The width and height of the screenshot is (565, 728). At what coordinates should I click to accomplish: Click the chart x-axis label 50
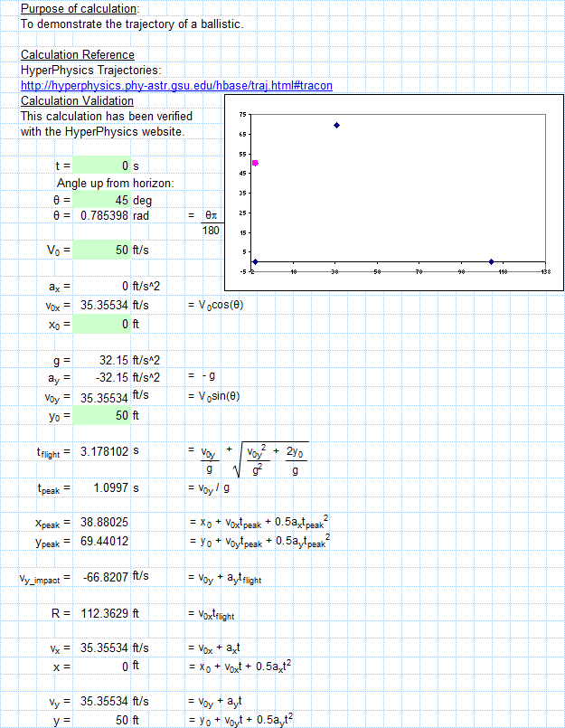[378, 271]
